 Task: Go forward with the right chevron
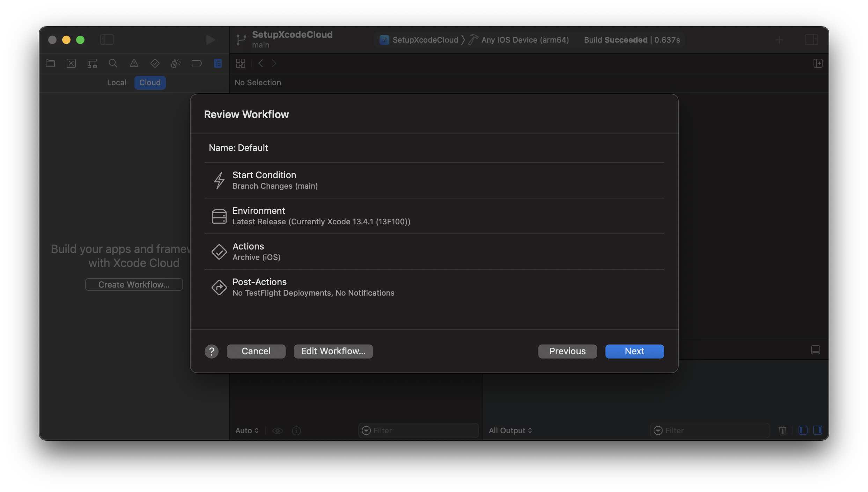click(274, 63)
